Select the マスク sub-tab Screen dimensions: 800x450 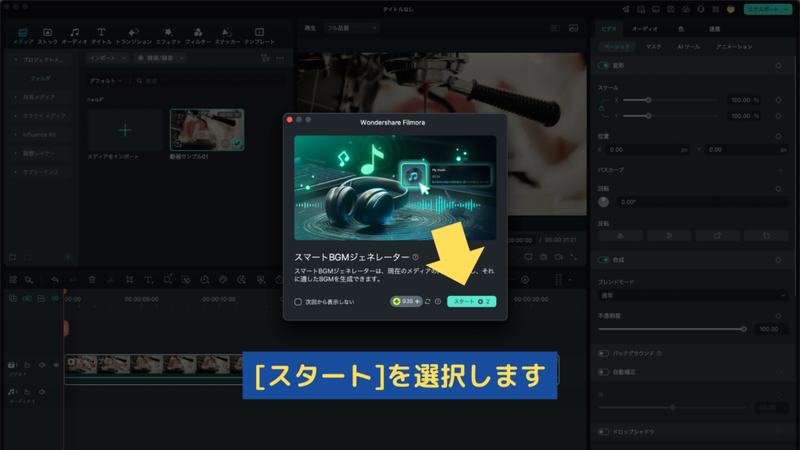point(654,46)
